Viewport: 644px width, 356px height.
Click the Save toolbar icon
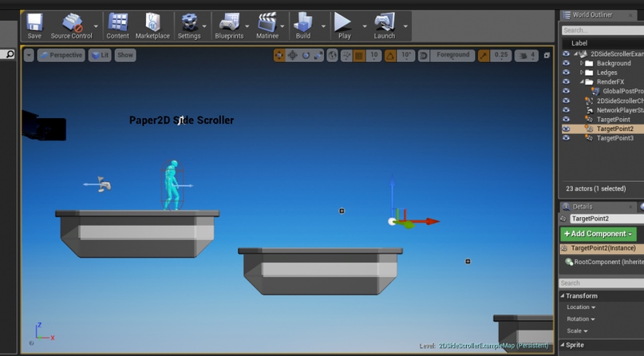34,26
